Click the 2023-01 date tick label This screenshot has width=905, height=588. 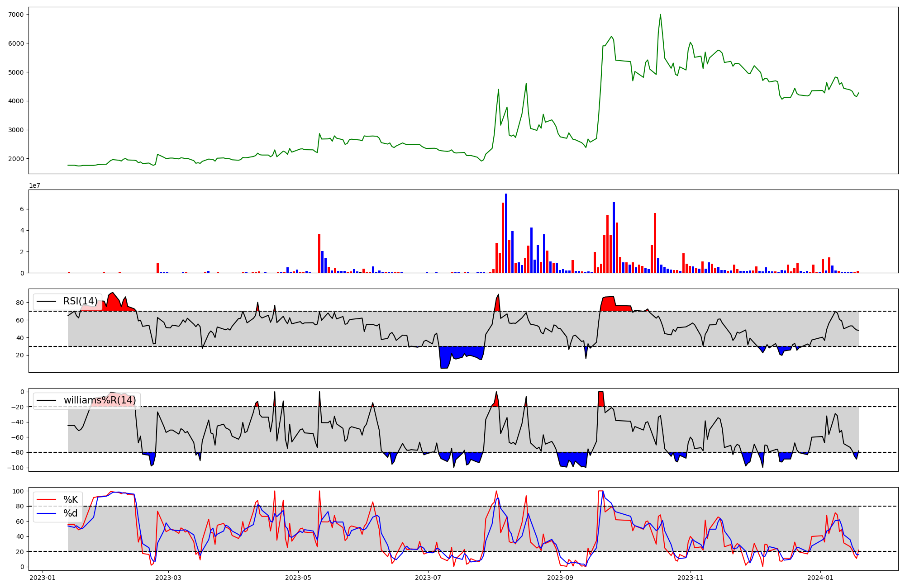(x=42, y=577)
